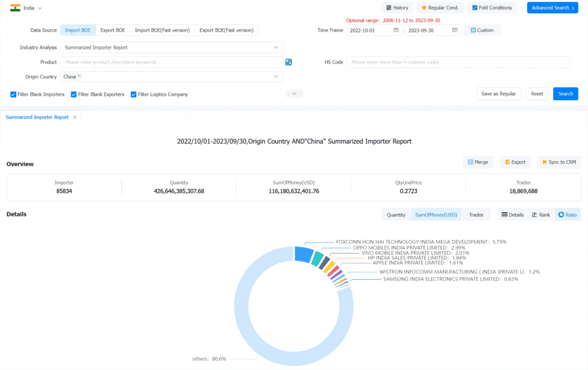Click the India flag icon
The height and width of the screenshot is (370, 588).
pyautogui.click(x=15, y=8)
